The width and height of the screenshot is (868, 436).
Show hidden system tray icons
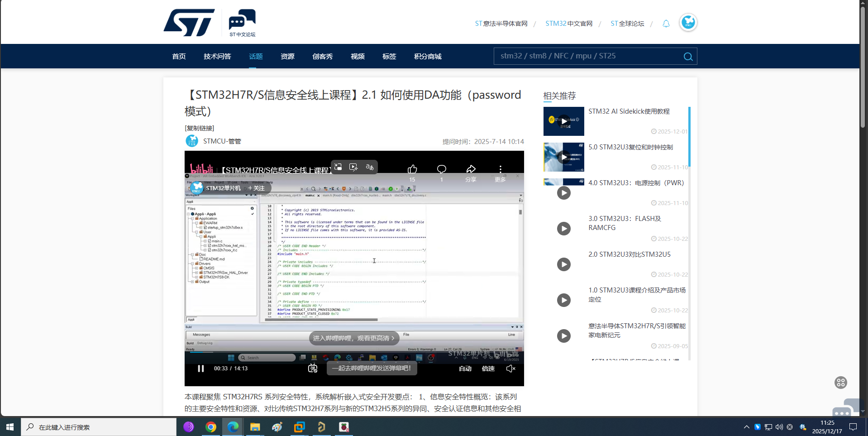(x=746, y=427)
